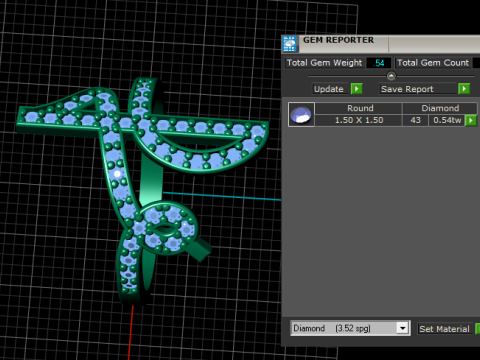The height and width of the screenshot is (360, 480).
Task: Click the 1.50 X 1.50 size cell
Action: 359,120
